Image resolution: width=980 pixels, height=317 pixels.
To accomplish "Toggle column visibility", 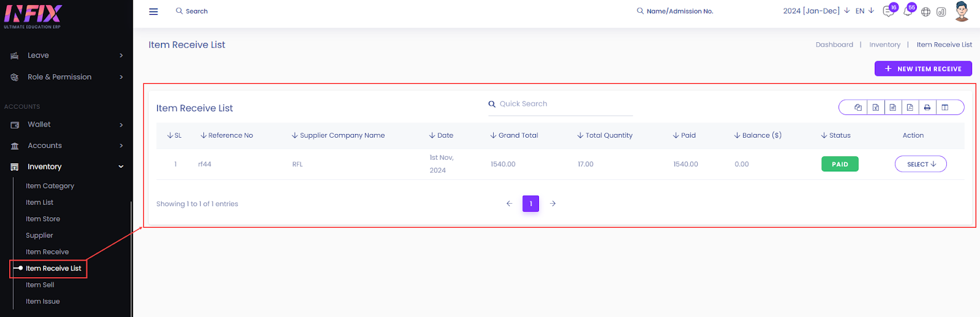I will 945,108.
